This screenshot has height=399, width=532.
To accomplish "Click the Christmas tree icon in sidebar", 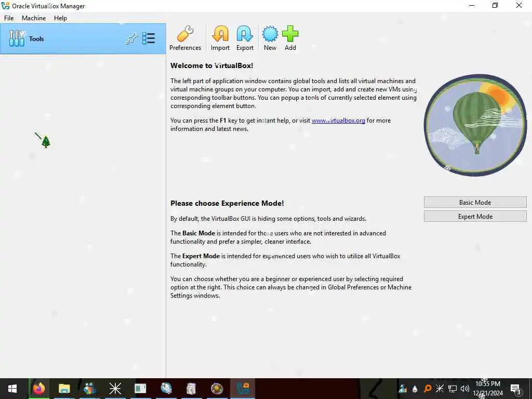I will pos(46,142).
